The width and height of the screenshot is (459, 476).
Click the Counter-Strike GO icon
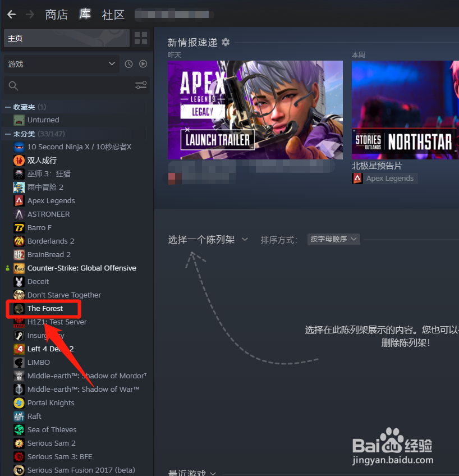click(x=19, y=268)
